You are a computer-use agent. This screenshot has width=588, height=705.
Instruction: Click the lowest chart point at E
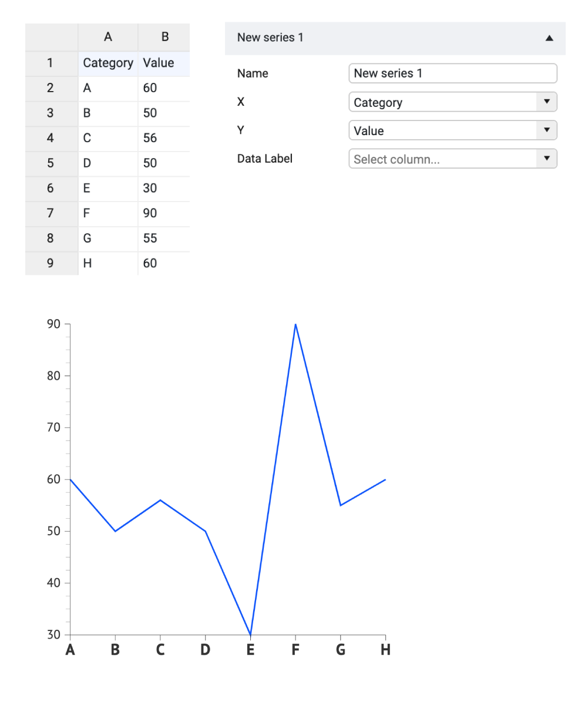tap(250, 633)
